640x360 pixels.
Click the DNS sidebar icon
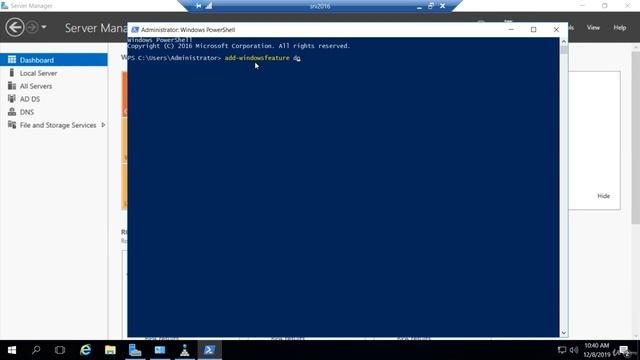coord(12,112)
